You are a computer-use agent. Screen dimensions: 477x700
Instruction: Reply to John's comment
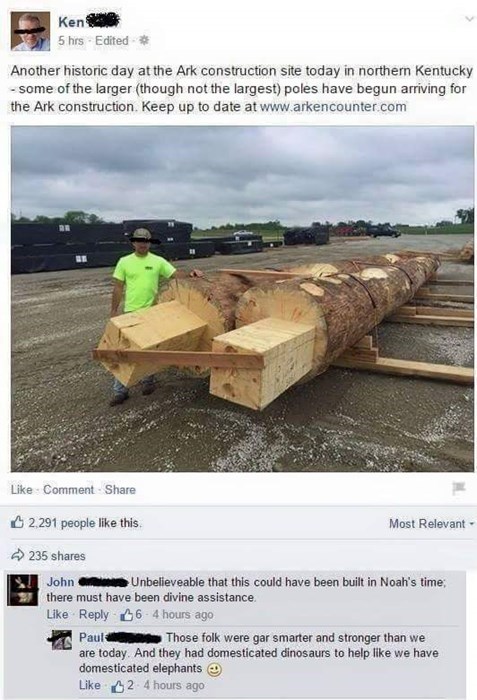point(94,614)
